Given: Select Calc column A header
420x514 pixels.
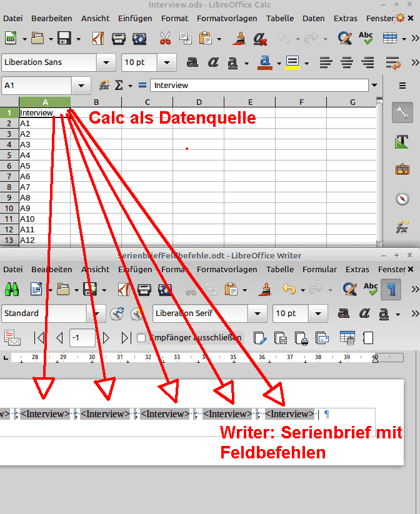Looking at the screenshot, I should 44,102.
